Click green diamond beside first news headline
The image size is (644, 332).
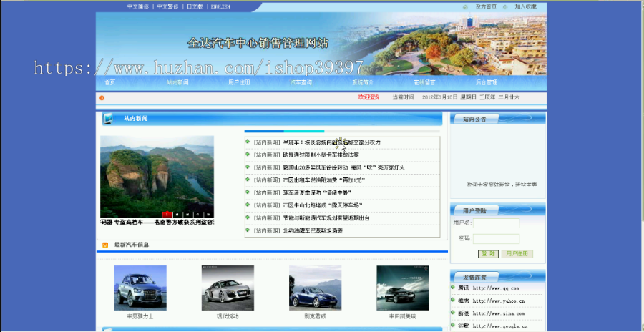(x=248, y=142)
